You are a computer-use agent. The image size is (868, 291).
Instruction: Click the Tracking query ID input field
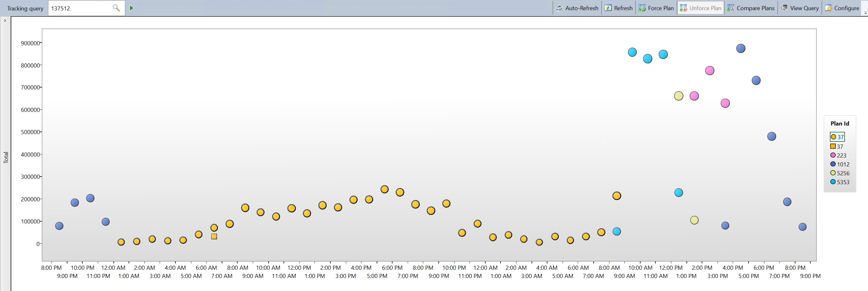click(81, 8)
